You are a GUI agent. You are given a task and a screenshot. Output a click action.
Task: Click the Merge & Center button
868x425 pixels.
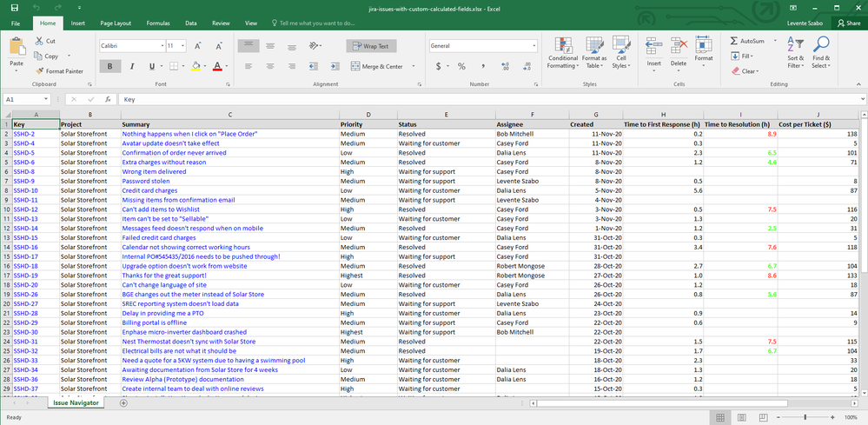point(378,66)
